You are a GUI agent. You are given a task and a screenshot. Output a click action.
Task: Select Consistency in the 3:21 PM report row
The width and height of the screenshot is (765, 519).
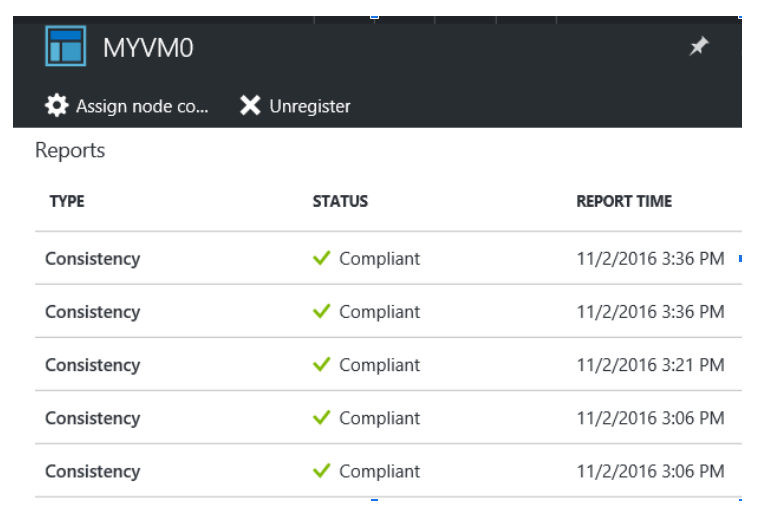coord(92,365)
